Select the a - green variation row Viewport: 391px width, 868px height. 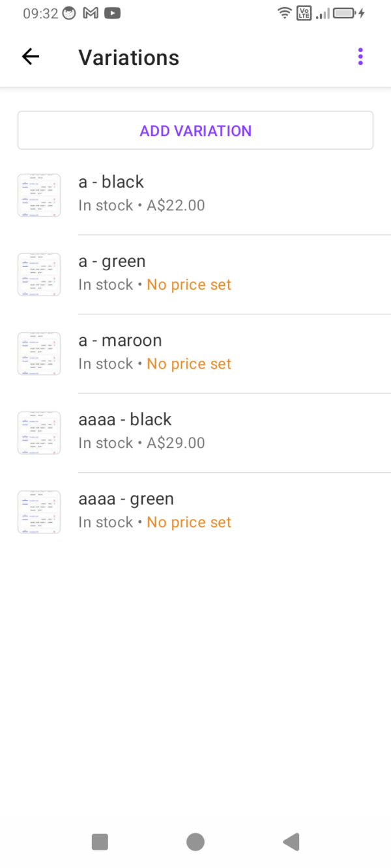point(222,274)
